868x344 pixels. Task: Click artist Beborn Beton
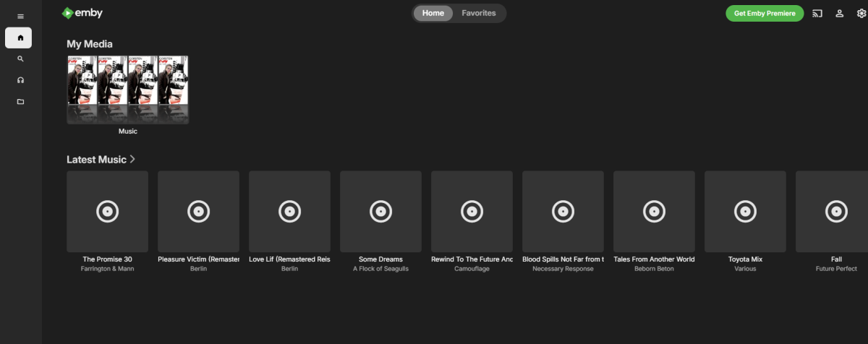point(654,269)
